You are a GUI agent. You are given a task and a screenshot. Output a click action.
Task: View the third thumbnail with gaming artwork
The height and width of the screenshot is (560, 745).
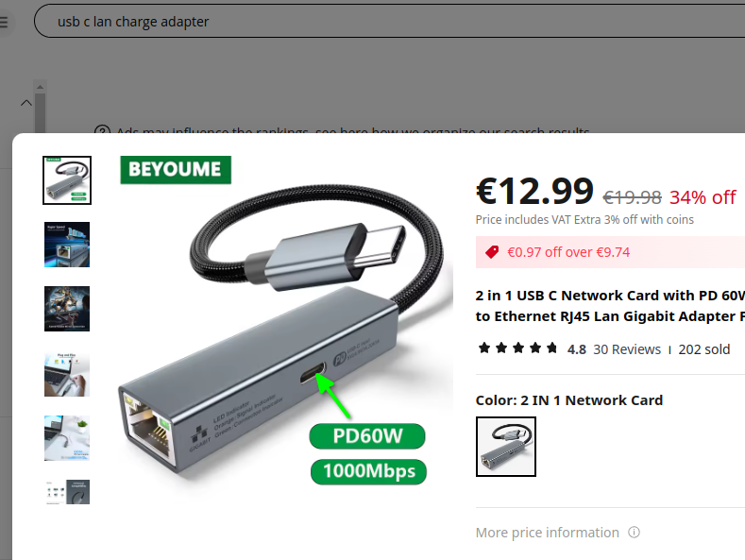coord(67,309)
